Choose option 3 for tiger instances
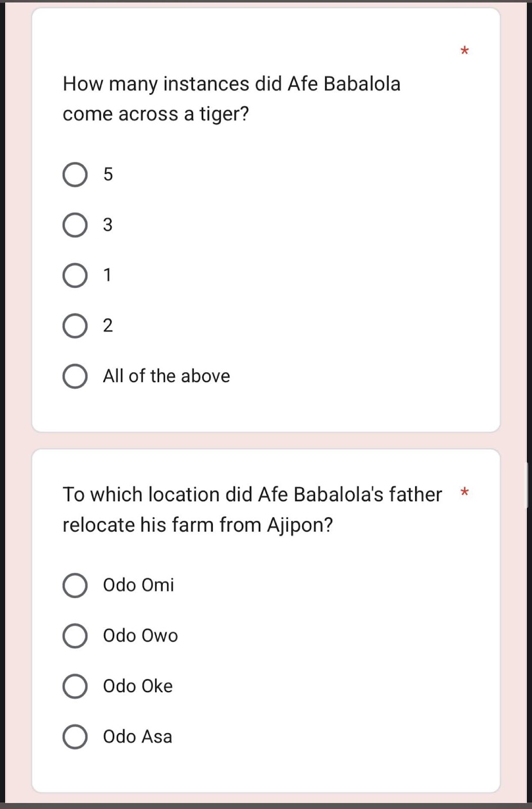Image resolution: width=532 pixels, height=809 pixels. tap(75, 225)
